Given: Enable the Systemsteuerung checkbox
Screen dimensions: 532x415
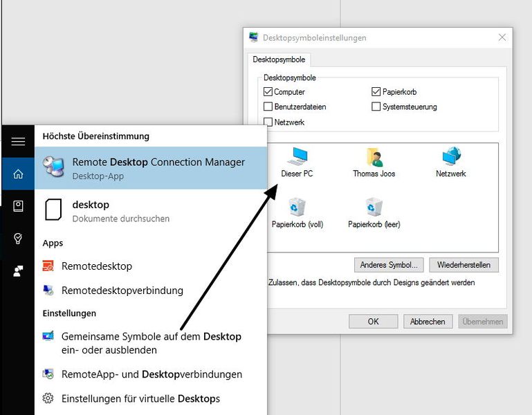Looking at the screenshot, I should point(376,107).
